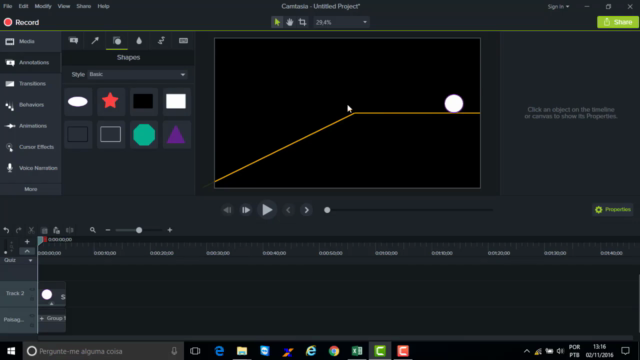Viewport: 640px width, 360px height.
Task: Cut the selected timeline media
Action: 31,230
